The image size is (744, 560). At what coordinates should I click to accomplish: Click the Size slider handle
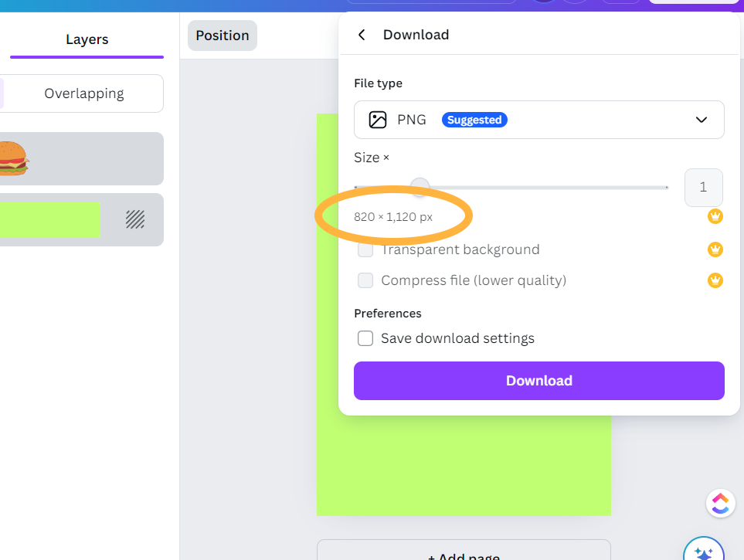pyautogui.click(x=420, y=187)
